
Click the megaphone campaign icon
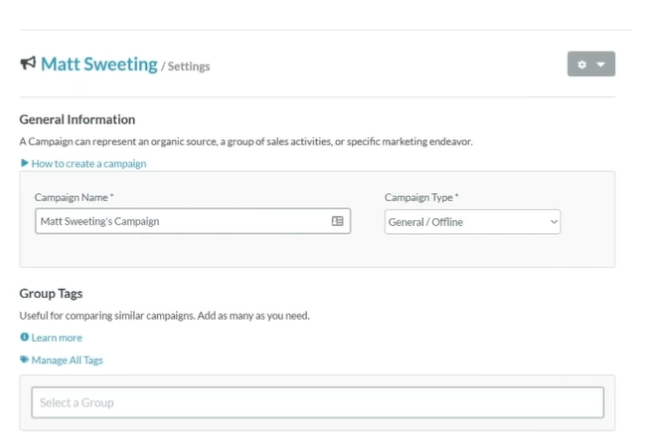click(x=28, y=64)
